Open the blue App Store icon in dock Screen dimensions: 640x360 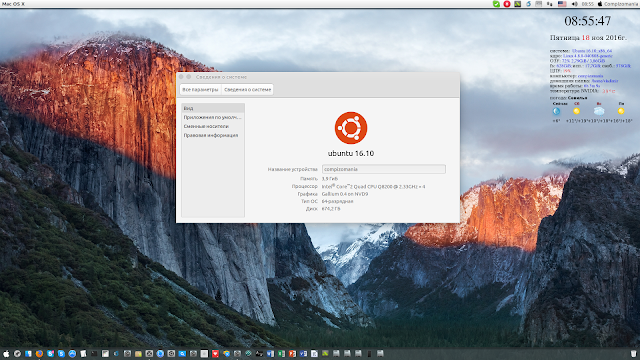click(x=72, y=353)
